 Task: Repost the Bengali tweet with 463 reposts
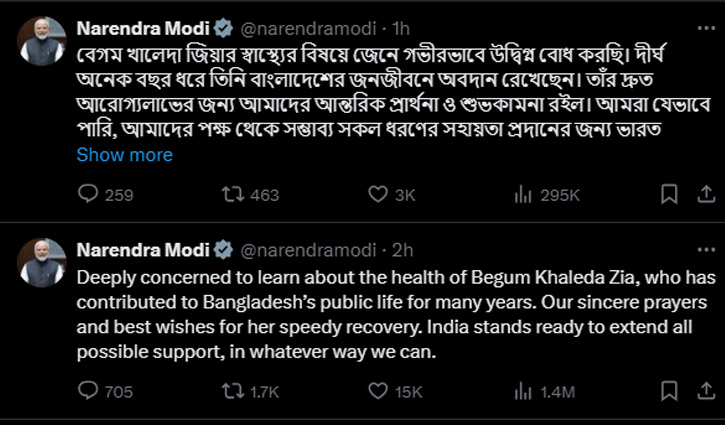(234, 195)
